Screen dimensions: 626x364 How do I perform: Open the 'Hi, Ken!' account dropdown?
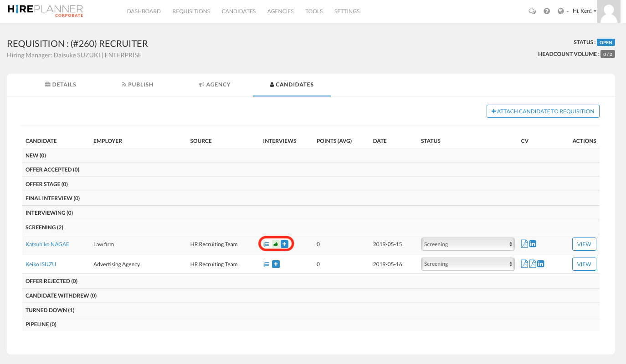584,10
